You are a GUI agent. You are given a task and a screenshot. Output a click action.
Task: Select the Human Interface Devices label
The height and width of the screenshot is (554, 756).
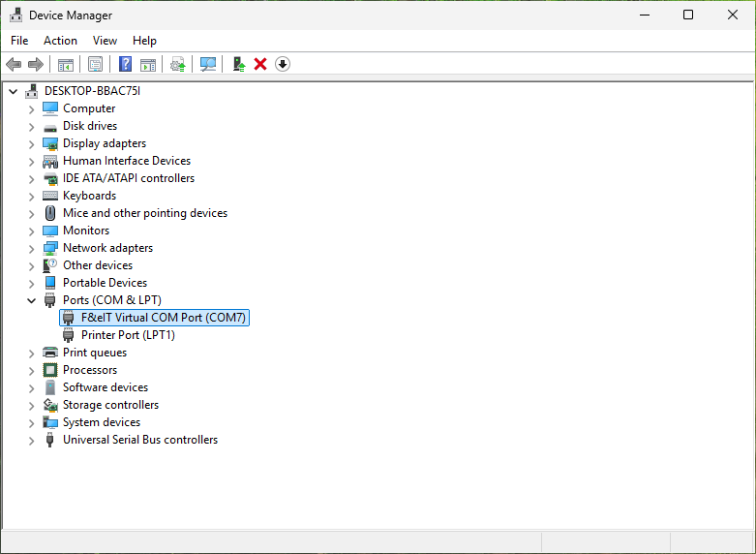pos(127,161)
